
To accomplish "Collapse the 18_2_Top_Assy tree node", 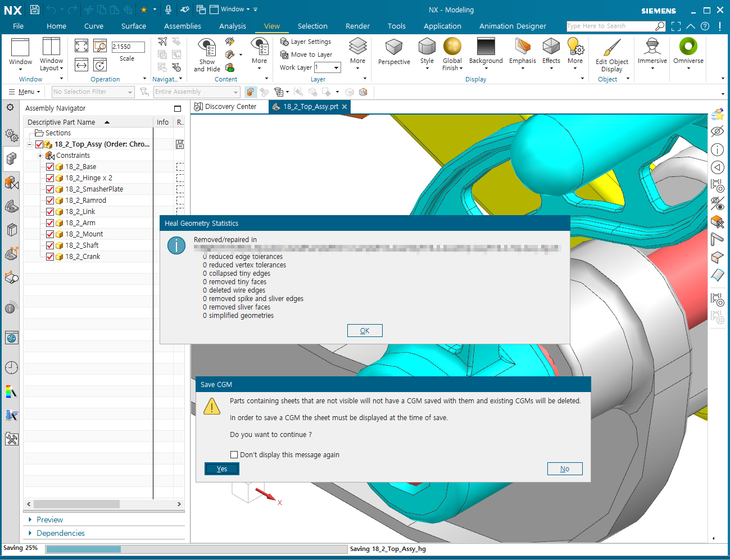I will click(29, 144).
